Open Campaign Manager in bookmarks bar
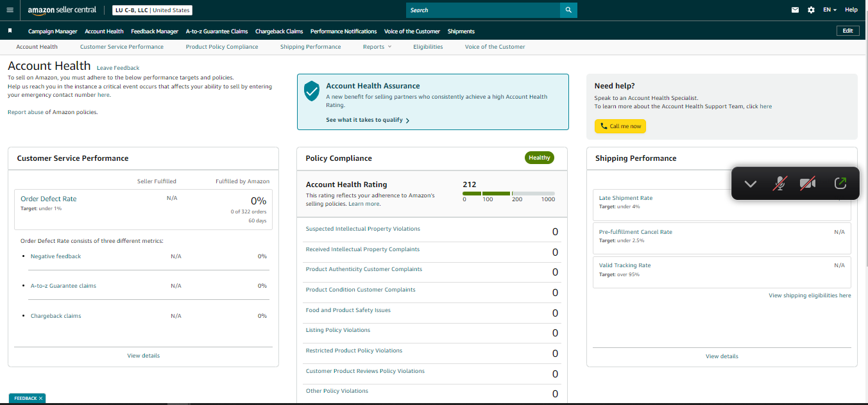 tap(53, 31)
